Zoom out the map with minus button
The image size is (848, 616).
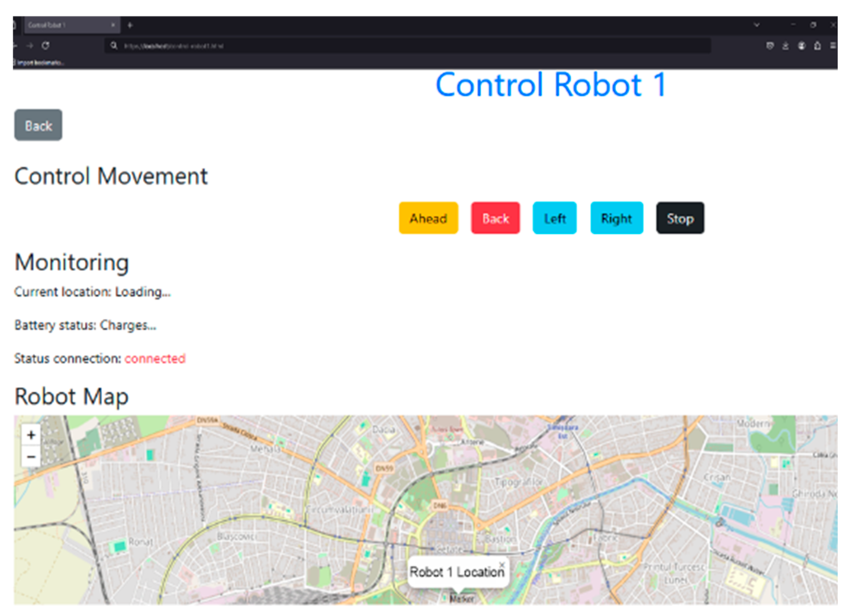pos(31,456)
